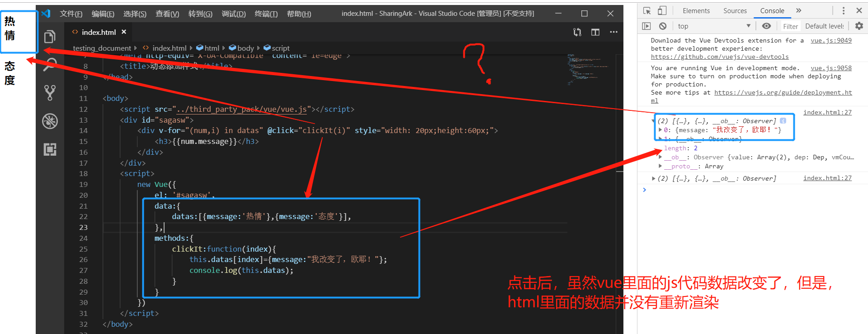Open the Search view magnifier icon

click(50, 65)
